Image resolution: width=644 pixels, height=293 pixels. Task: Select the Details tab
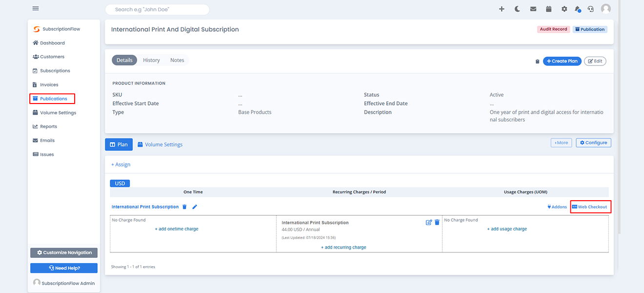point(125,60)
